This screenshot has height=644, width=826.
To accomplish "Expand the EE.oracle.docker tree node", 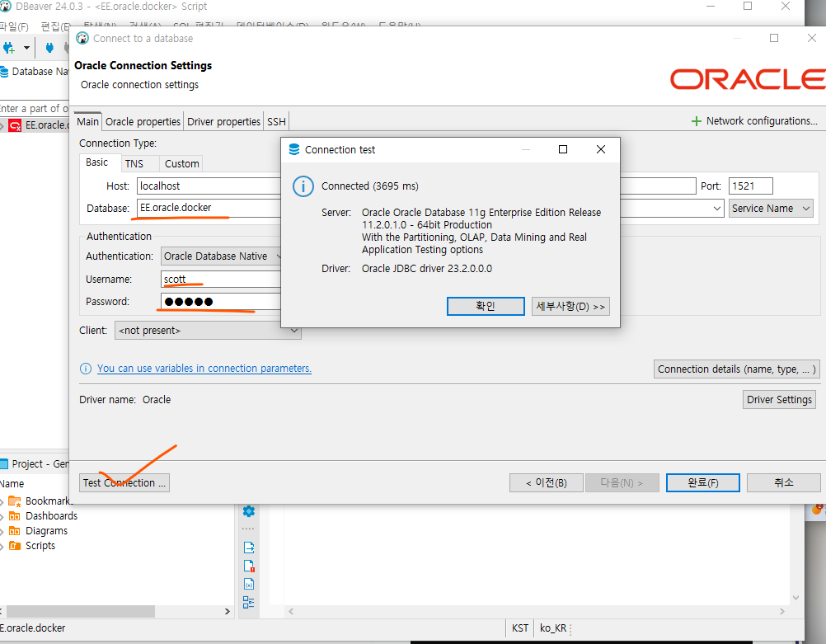I will (2, 125).
